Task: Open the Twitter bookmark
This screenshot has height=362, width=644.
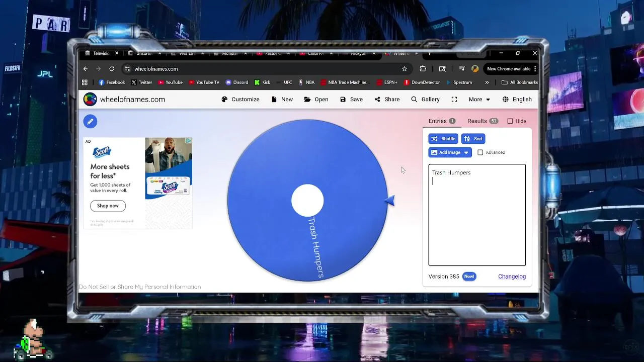Action: pyautogui.click(x=141, y=82)
